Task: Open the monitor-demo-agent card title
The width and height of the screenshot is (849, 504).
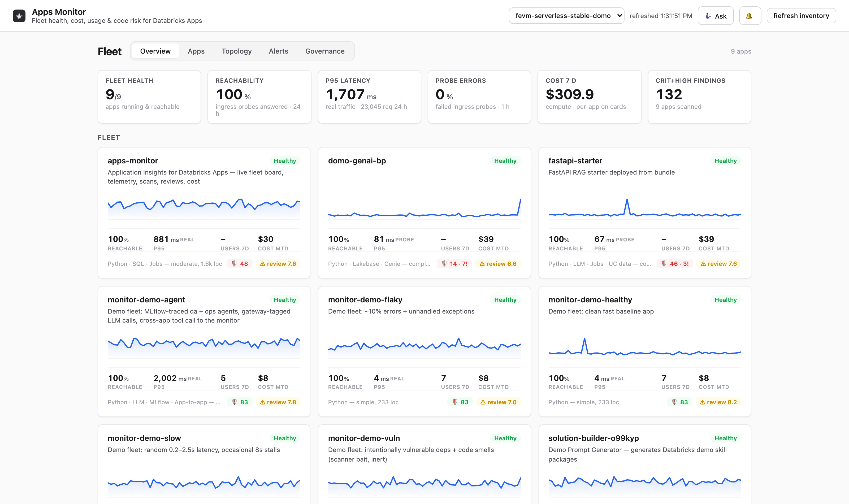Action: point(146,299)
